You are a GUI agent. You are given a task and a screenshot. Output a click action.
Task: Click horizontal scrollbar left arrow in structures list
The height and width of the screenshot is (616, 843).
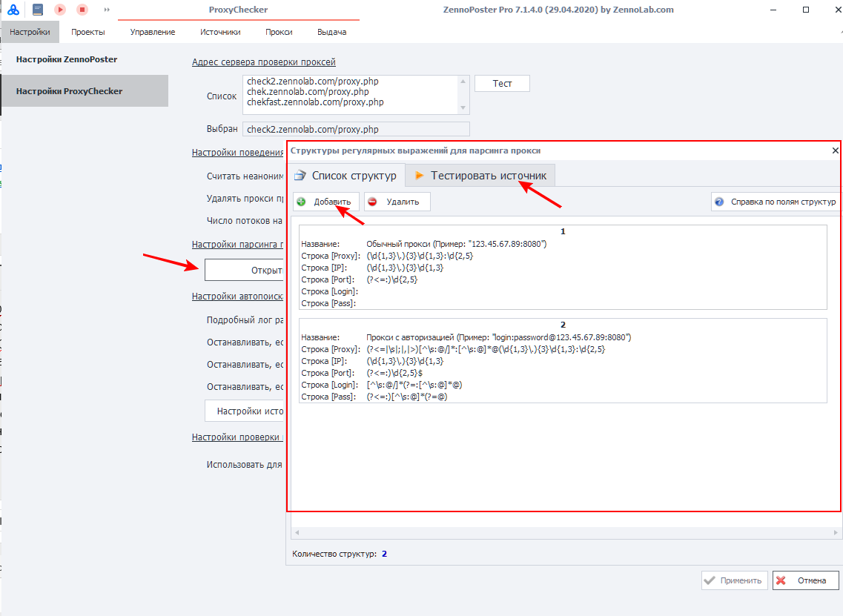pos(297,532)
